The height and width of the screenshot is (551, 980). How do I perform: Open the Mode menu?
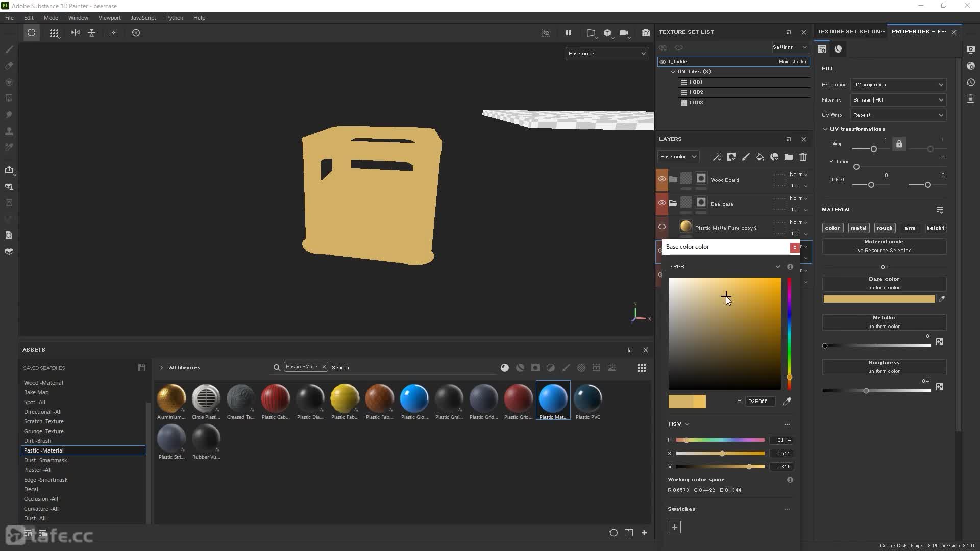pos(51,18)
